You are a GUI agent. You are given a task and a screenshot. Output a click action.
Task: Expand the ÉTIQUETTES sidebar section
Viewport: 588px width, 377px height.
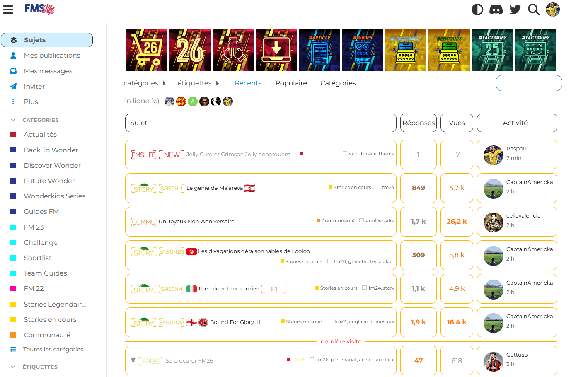click(13, 367)
